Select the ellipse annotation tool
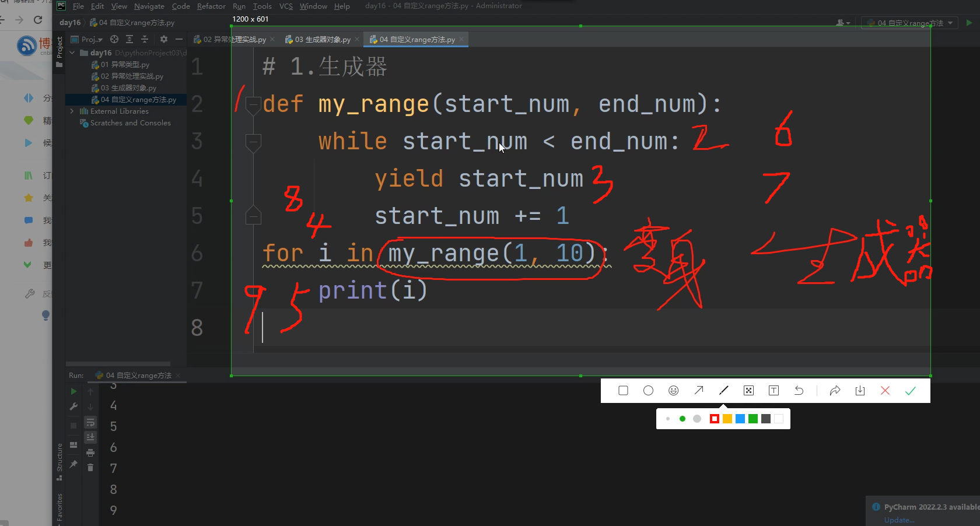The image size is (980, 526). point(648,391)
